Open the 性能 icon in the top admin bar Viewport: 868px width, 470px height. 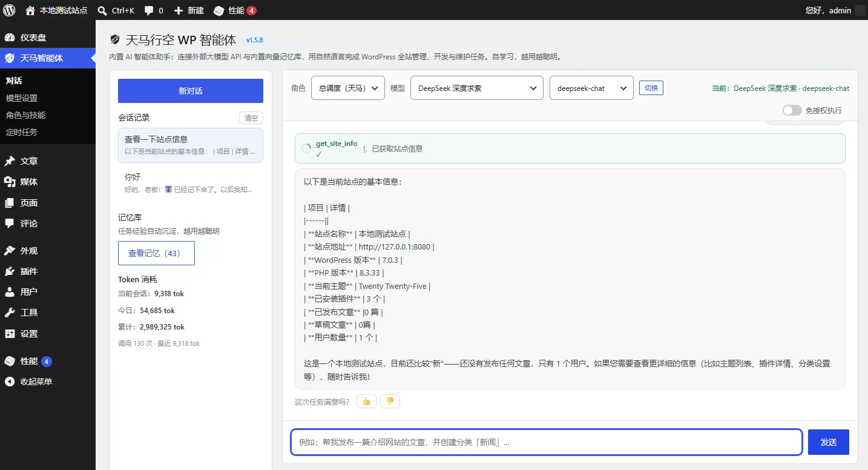point(219,11)
